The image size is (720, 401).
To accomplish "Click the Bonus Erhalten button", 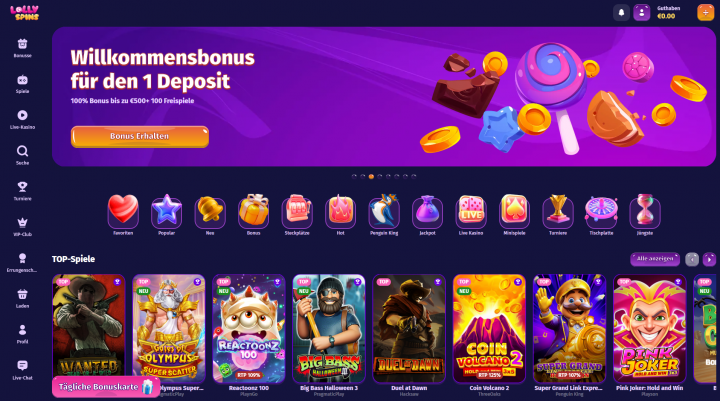I will tap(140, 136).
